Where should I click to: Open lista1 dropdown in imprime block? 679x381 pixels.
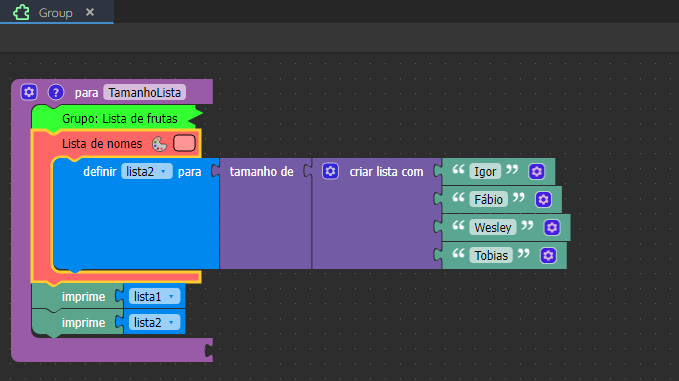click(154, 297)
